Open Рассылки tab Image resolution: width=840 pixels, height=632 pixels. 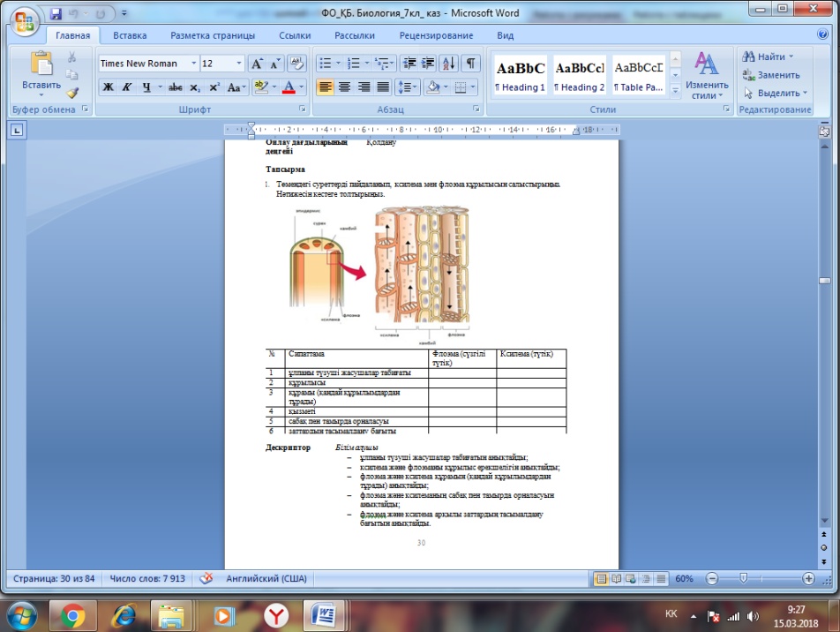tap(355, 35)
